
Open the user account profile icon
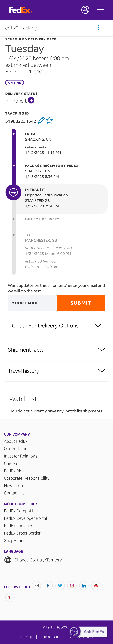85,10
